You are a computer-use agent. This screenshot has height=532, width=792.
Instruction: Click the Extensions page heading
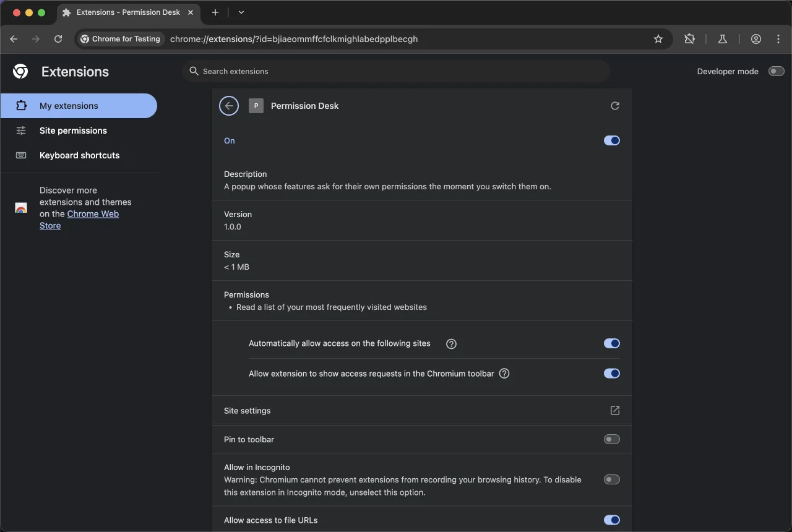click(75, 72)
